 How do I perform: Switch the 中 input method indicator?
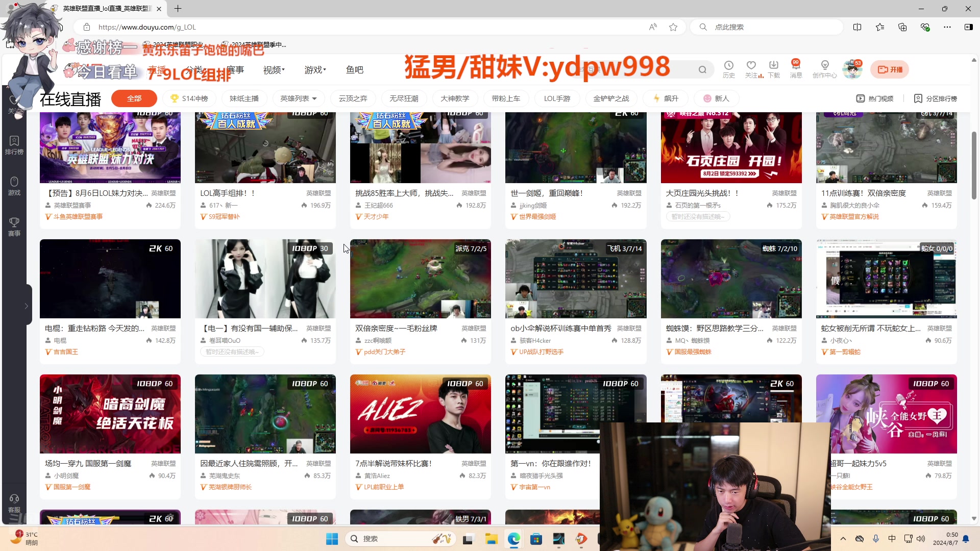pos(892,539)
